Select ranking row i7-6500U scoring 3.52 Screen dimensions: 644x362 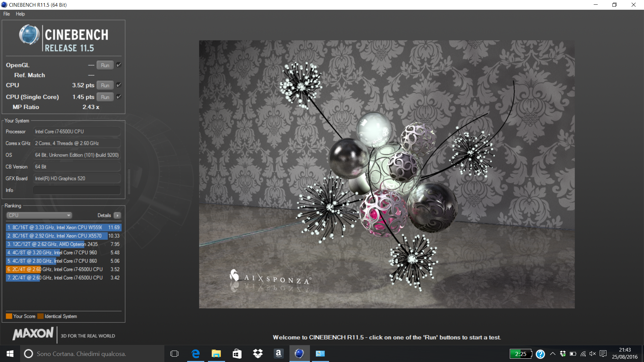(63, 269)
